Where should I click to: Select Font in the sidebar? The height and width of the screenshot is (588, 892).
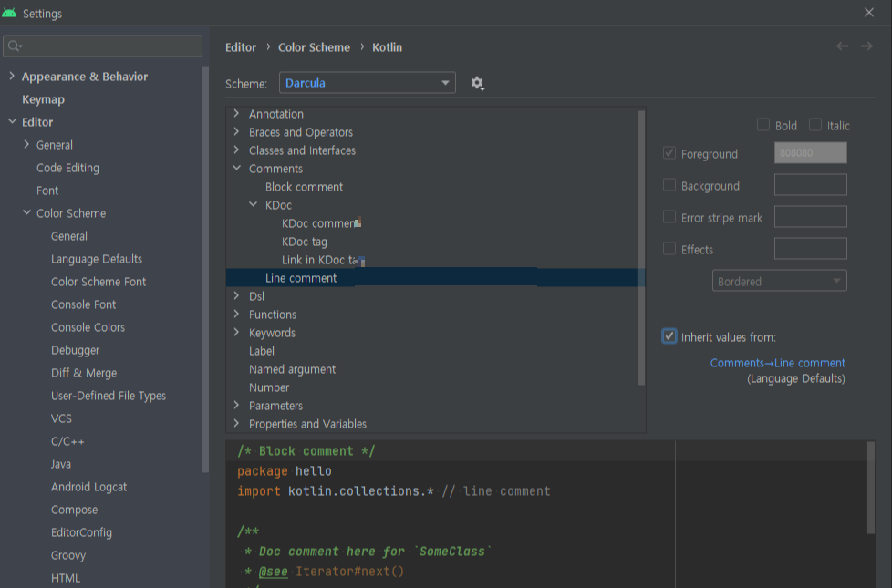coord(47,191)
